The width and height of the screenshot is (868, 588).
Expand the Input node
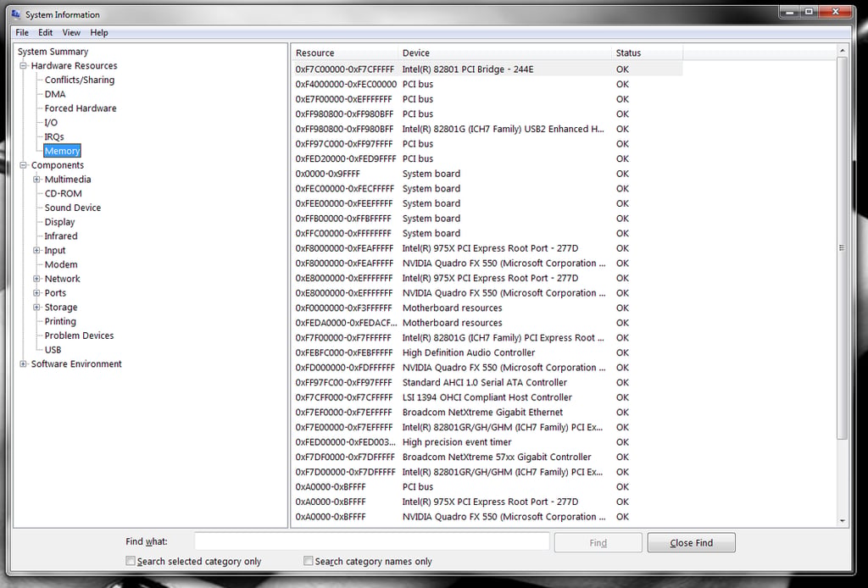(36, 250)
